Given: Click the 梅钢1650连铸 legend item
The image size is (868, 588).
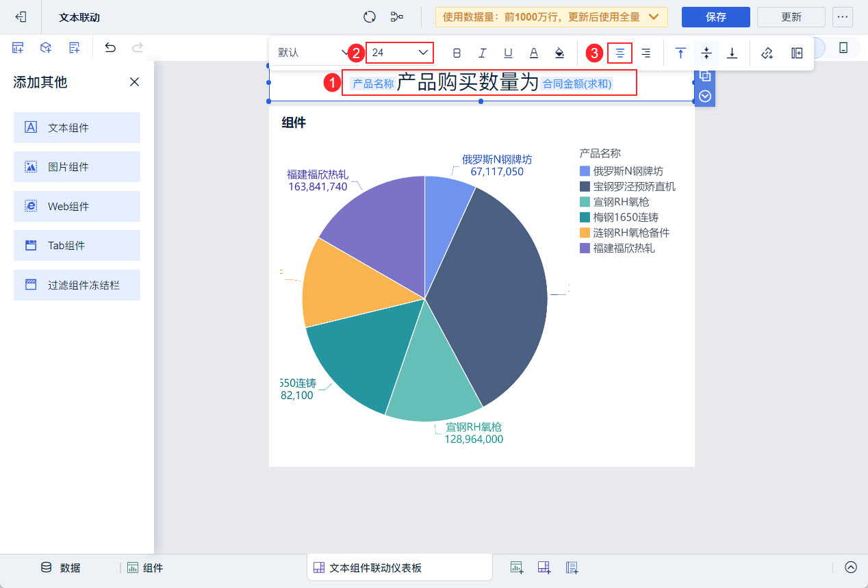Looking at the screenshot, I should 619,217.
